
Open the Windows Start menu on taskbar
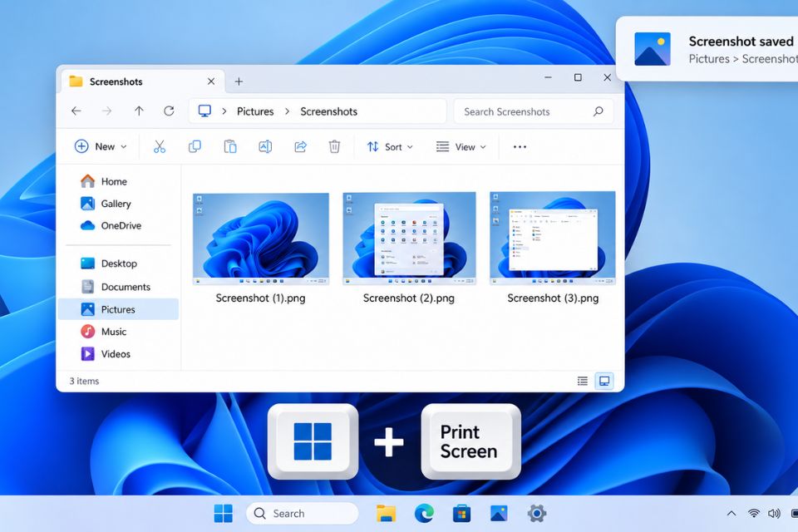(x=224, y=513)
